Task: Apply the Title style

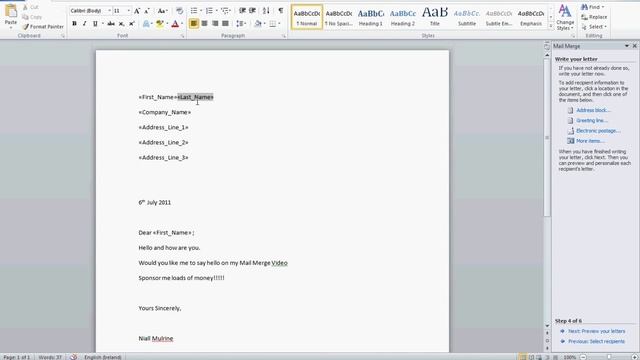Action: [435, 17]
